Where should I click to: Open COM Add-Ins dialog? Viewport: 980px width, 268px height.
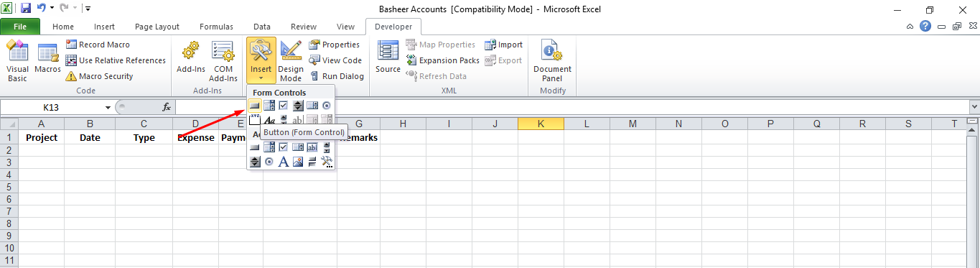coord(223,61)
